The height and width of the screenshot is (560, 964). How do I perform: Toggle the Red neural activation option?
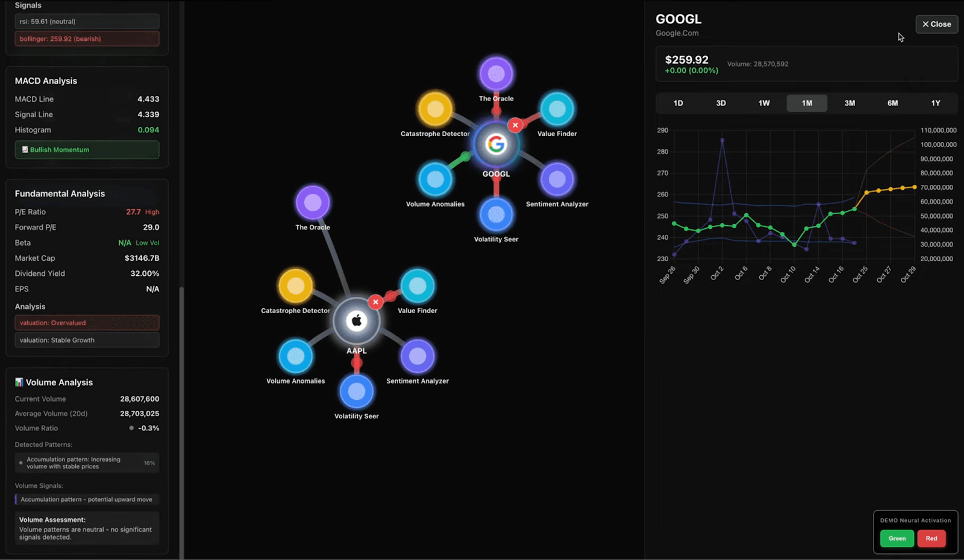[x=931, y=538]
